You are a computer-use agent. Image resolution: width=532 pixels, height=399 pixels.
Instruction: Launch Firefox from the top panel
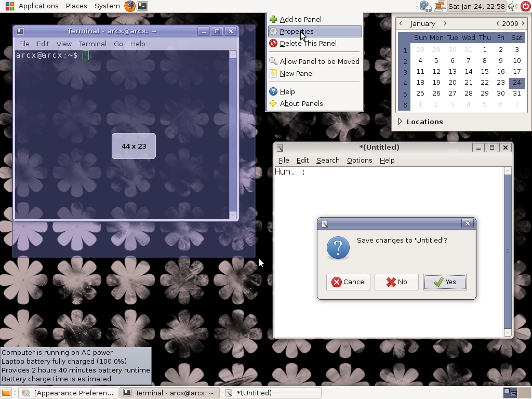click(129, 6)
